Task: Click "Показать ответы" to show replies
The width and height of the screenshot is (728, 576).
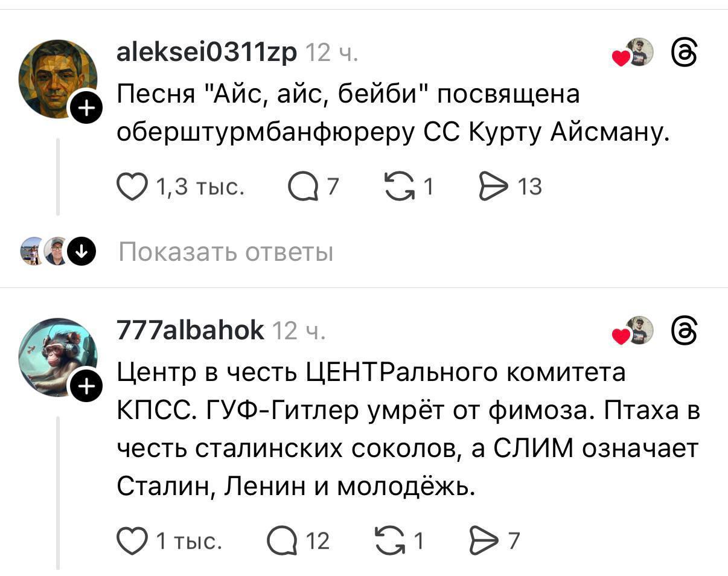Action: click(226, 252)
